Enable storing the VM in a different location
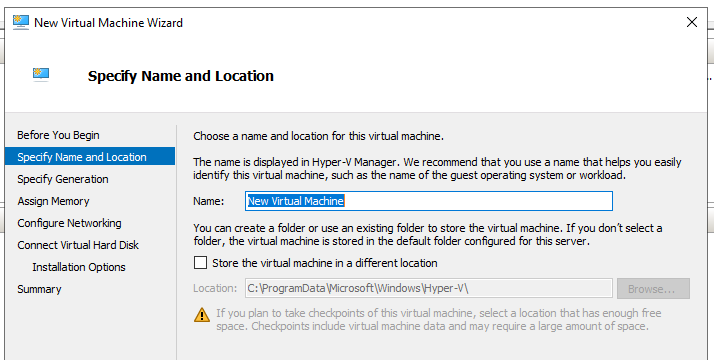The width and height of the screenshot is (714, 360). (200, 263)
